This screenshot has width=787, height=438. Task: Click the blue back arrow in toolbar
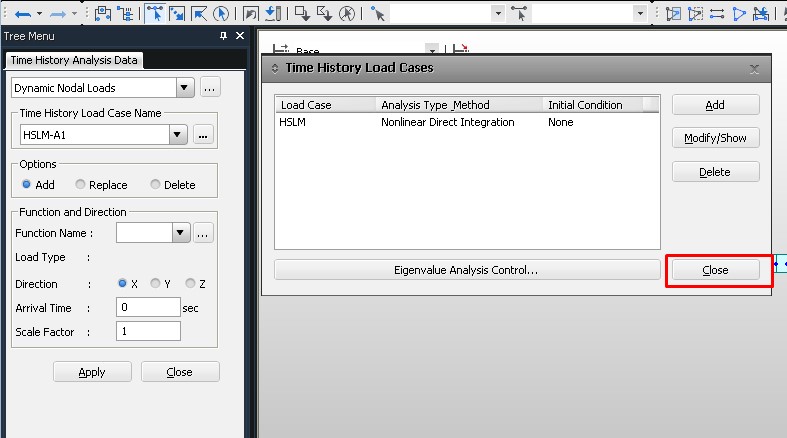point(21,14)
